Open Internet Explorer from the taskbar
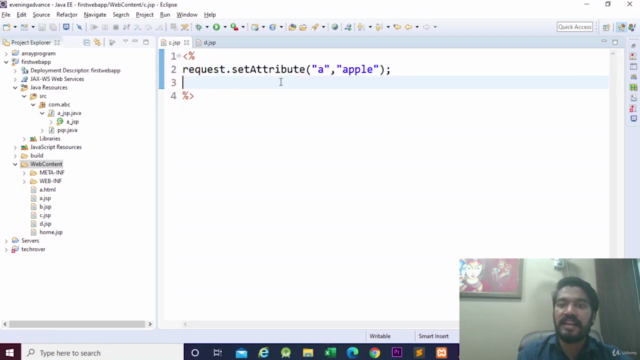Viewport: 640px width, 360px height. pos(264,353)
